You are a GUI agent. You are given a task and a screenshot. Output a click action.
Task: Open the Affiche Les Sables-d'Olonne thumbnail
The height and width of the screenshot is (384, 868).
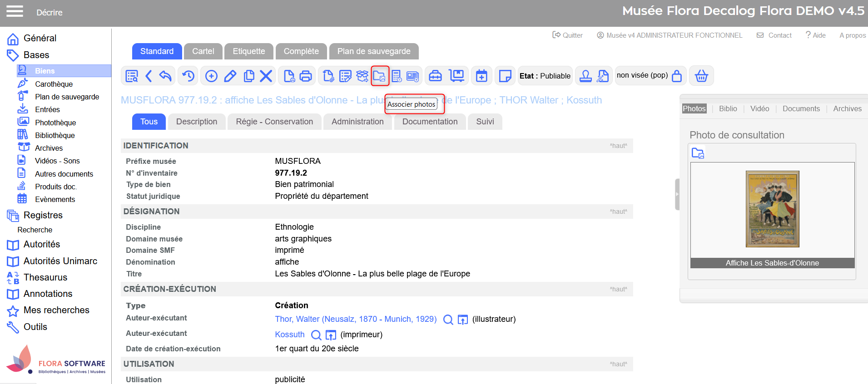(x=772, y=209)
